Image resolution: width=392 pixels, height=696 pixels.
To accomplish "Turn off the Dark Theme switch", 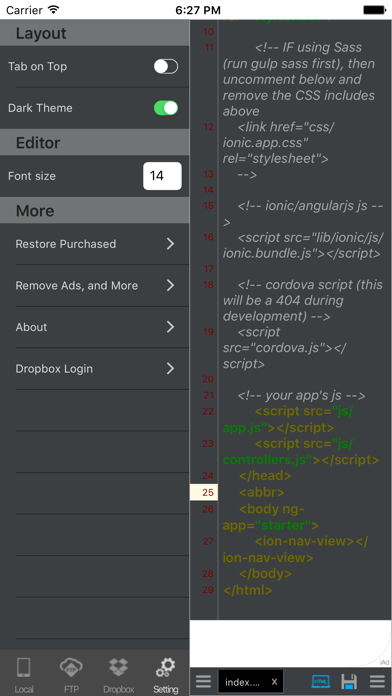I will [x=166, y=108].
